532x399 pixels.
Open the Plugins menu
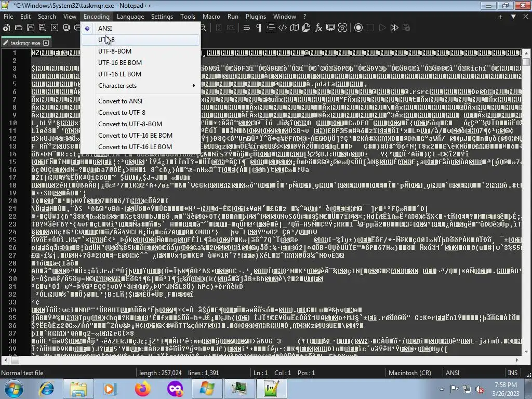tap(256, 17)
